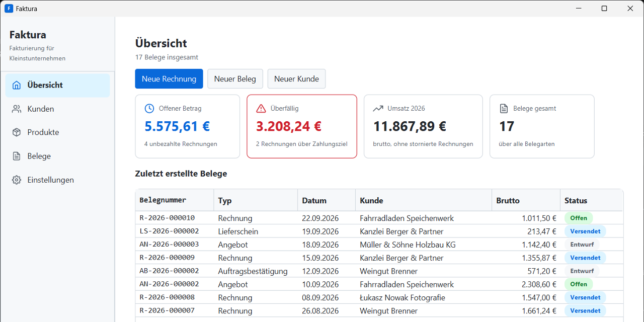Click the clock icon on Offener Betrag card
Viewport: 644px width, 322px height.
click(x=149, y=108)
